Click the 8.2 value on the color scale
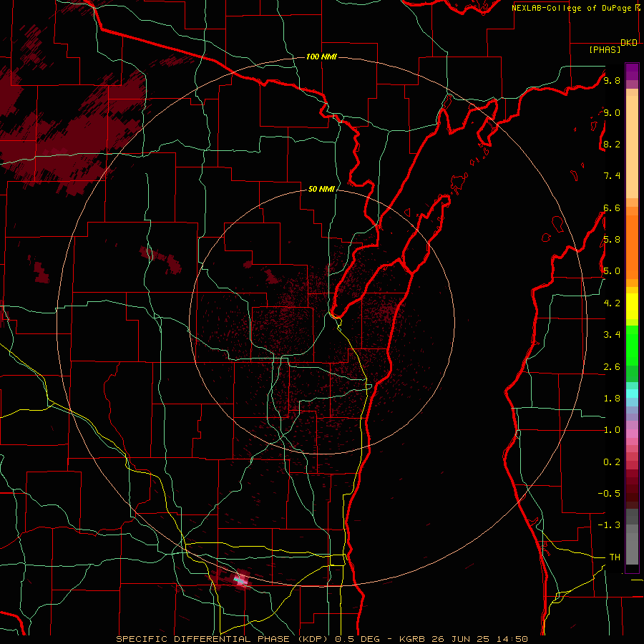Viewport: 644px width, 644px height. [x=612, y=144]
